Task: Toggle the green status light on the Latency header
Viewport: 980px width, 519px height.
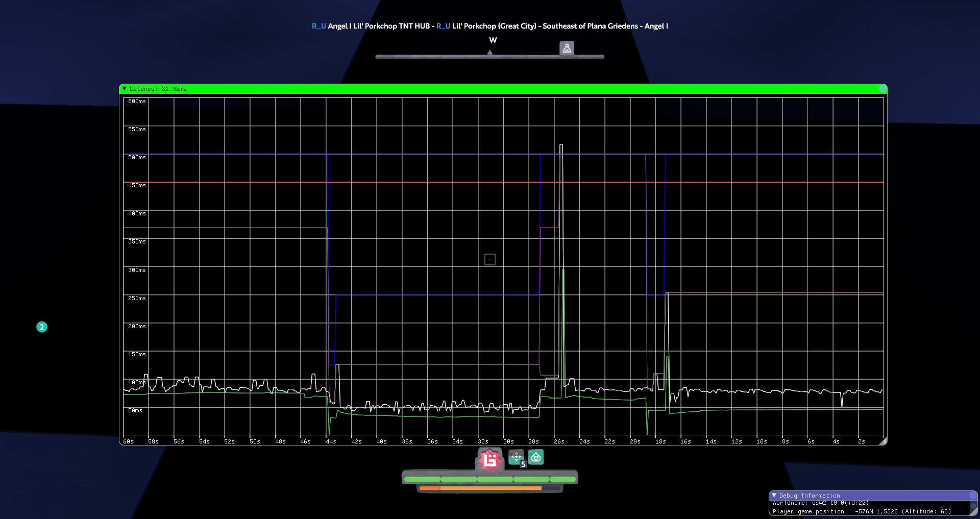Action: [x=883, y=89]
